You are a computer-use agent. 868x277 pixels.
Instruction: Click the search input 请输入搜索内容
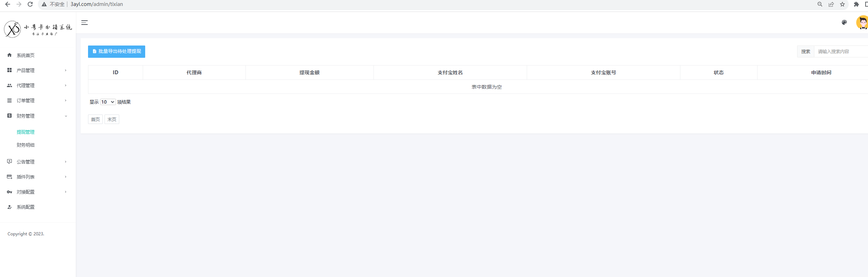click(841, 51)
